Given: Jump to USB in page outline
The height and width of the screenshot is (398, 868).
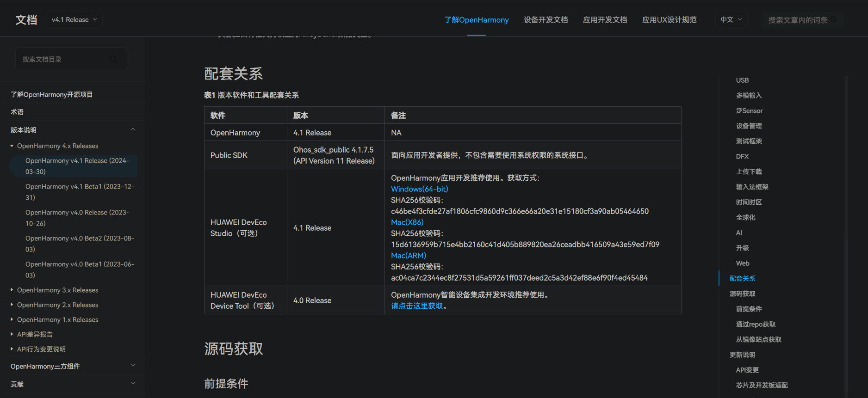Looking at the screenshot, I should pos(742,80).
